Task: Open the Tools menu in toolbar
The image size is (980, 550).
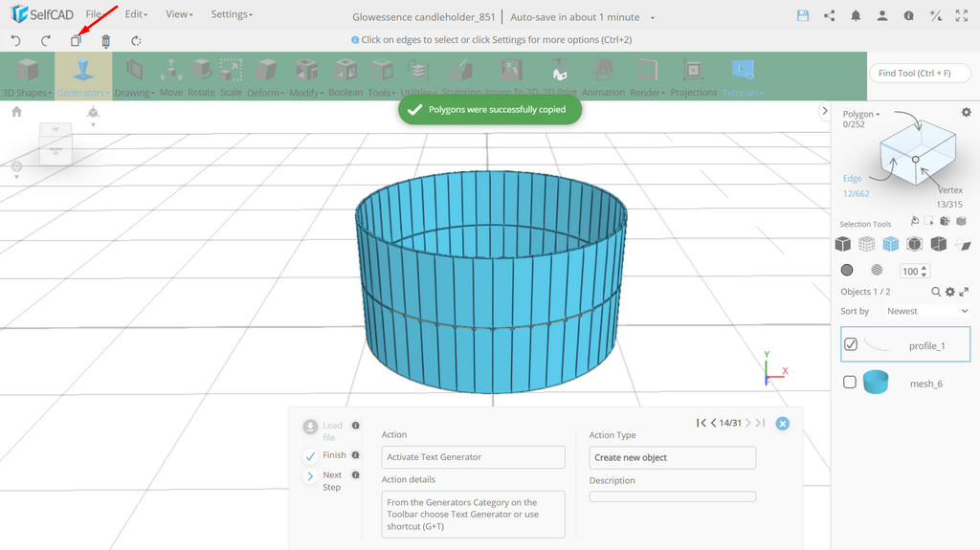Action: [x=381, y=77]
